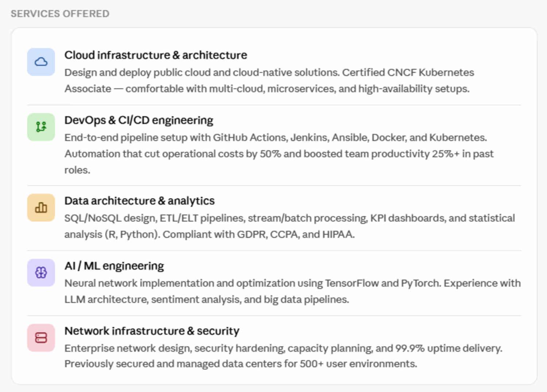Screen dimensions: 547x392
Task: Open Cloud infrastructure & architecture heading
Action: click(x=156, y=55)
